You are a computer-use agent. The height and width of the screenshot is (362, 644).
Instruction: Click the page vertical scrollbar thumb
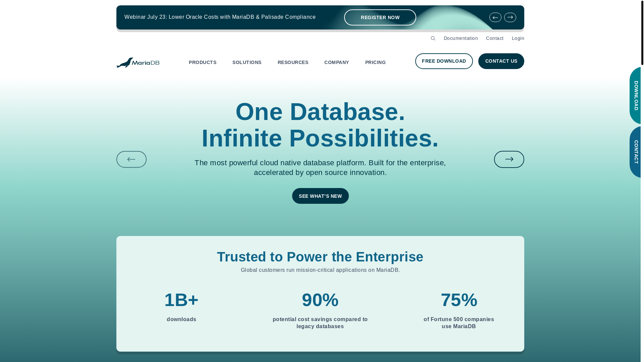[x=642, y=33]
